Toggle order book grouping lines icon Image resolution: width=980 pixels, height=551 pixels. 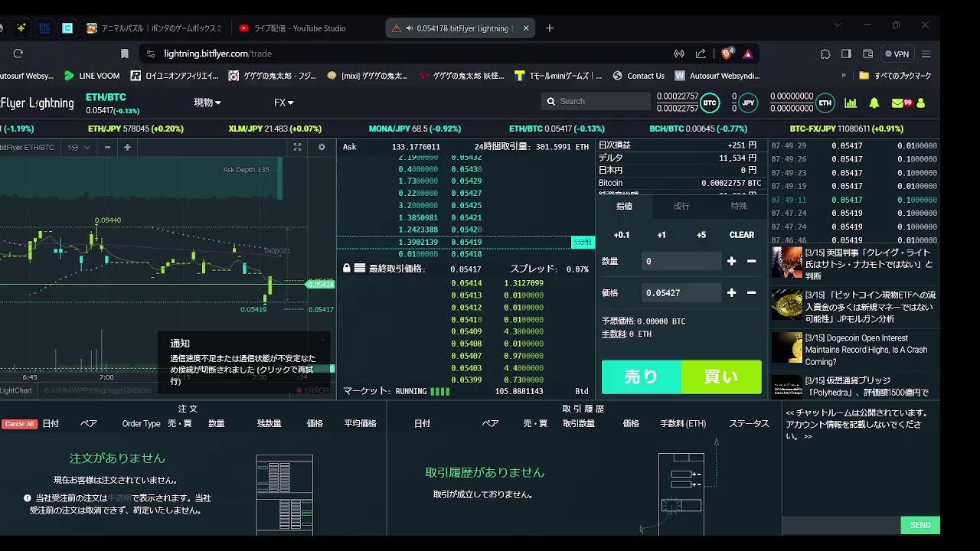point(359,269)
